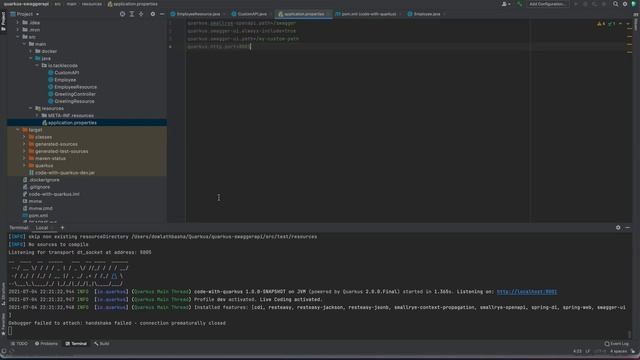
Task: Expand the .mvn folder
Action: click(x=18, y=30)
